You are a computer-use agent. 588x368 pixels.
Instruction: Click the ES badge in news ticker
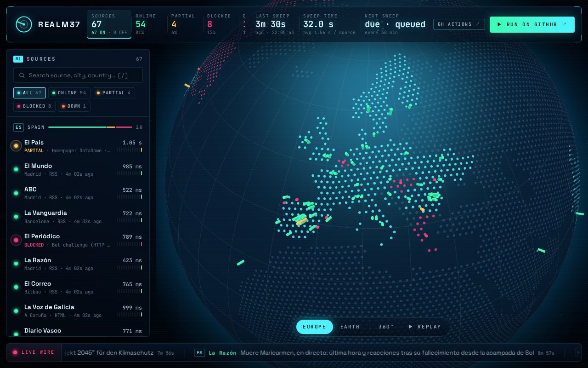[x=199, y=353]
